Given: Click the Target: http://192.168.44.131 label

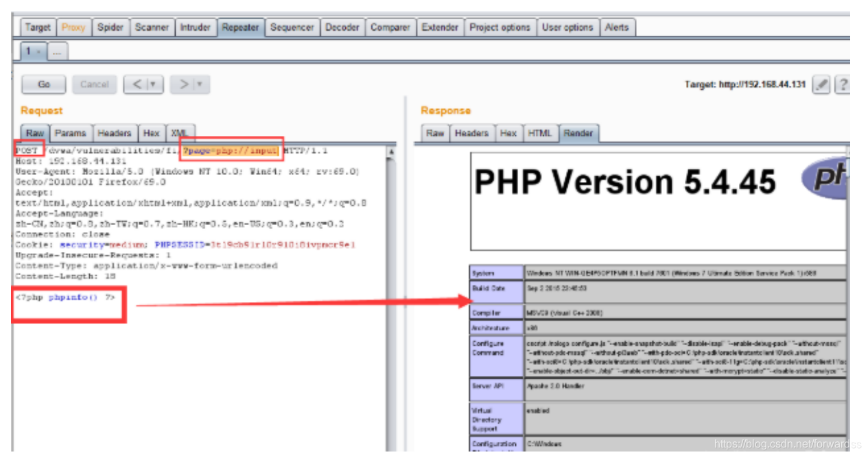Looking at the screenshot, I should 745,84.
